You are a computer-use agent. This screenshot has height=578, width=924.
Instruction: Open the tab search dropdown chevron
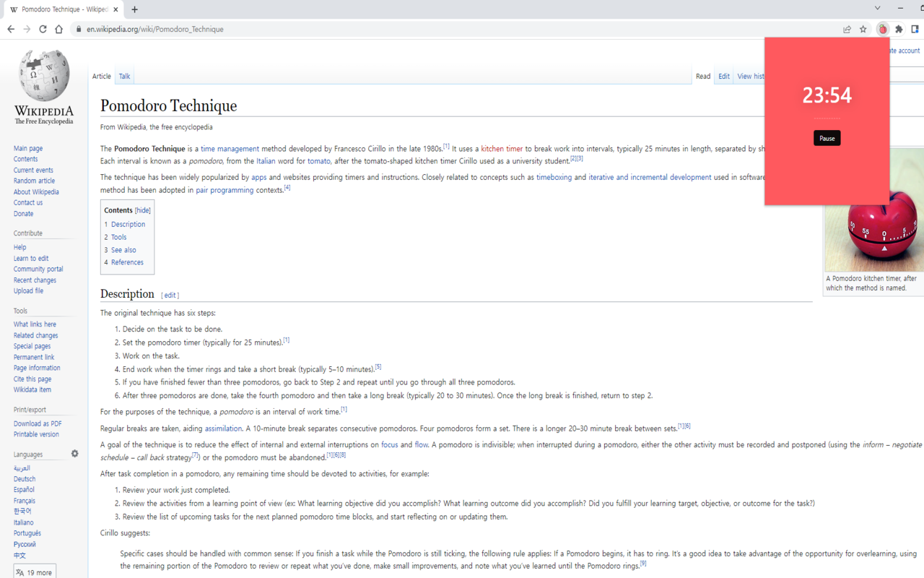tap(877, 9)
